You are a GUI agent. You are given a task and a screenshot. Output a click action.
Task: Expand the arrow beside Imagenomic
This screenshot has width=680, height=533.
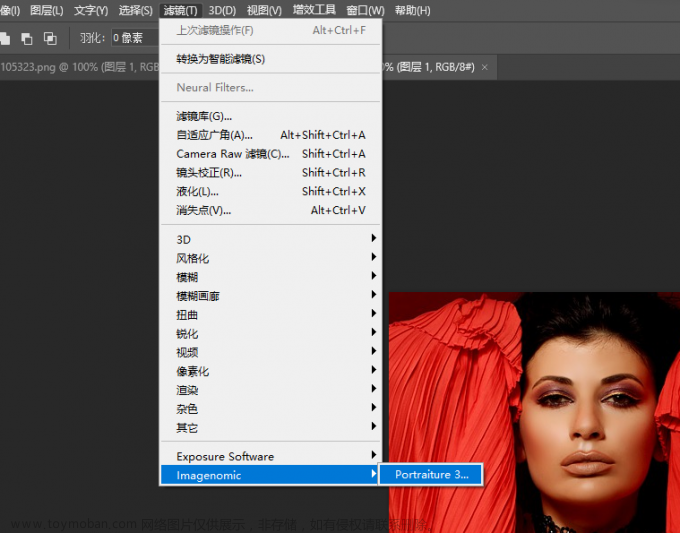click(x=373, y=474)
